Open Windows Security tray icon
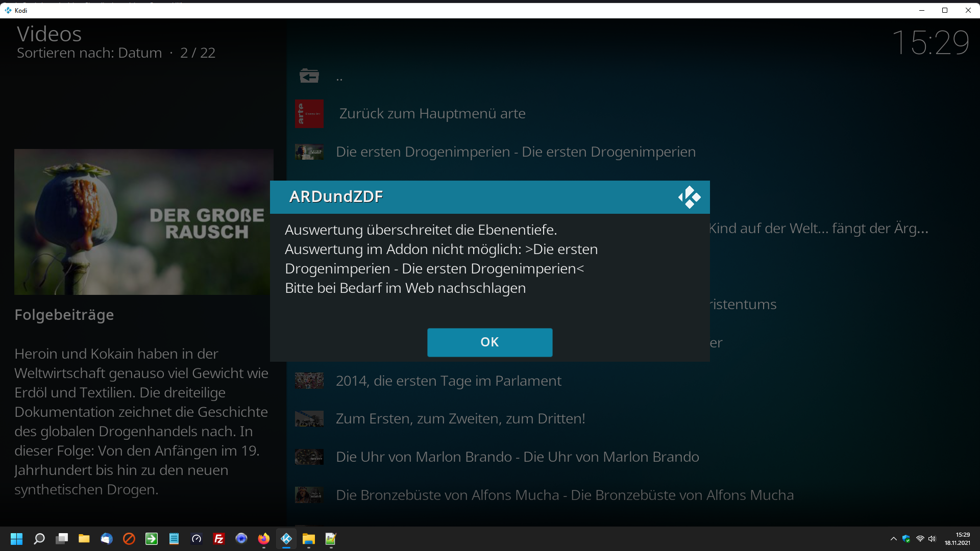 coord(906,539)
